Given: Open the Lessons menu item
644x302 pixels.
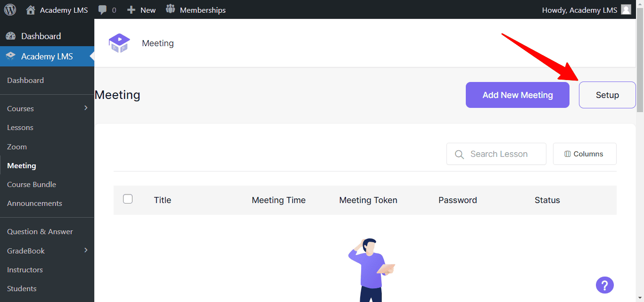Looking at the screenshot, I should click(x=20, y=128).
